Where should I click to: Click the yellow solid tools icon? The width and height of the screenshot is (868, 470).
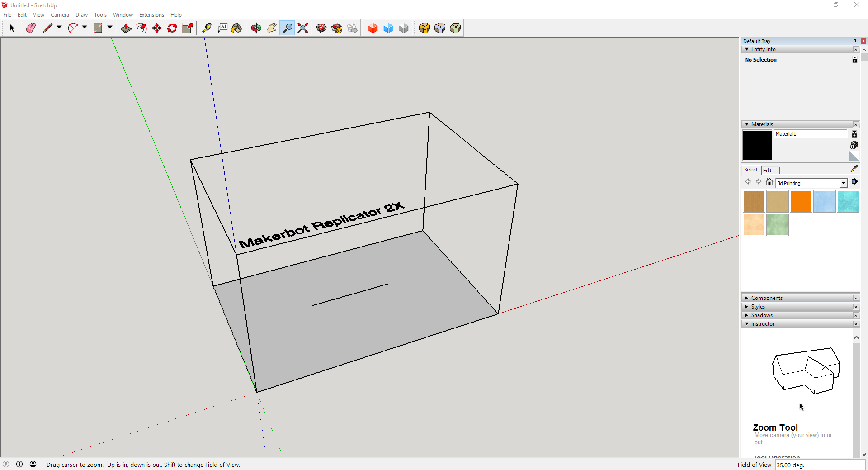(x=425, y=28)
